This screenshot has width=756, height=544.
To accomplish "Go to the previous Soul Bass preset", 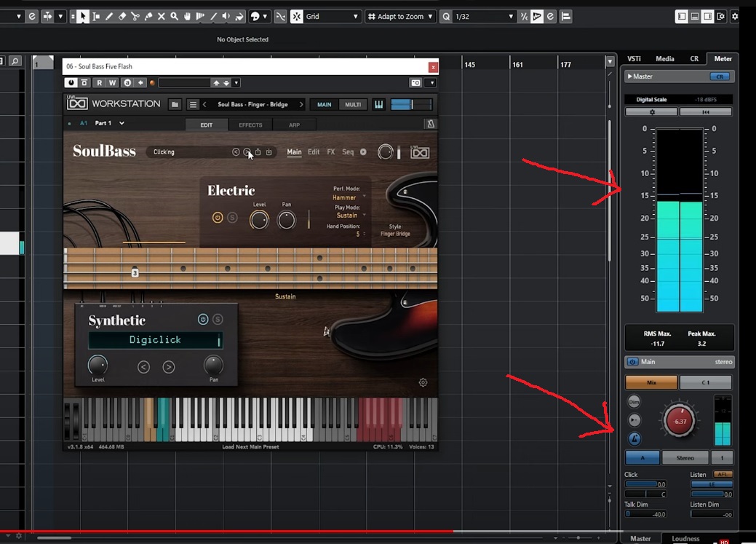I will tap(204, 104).
